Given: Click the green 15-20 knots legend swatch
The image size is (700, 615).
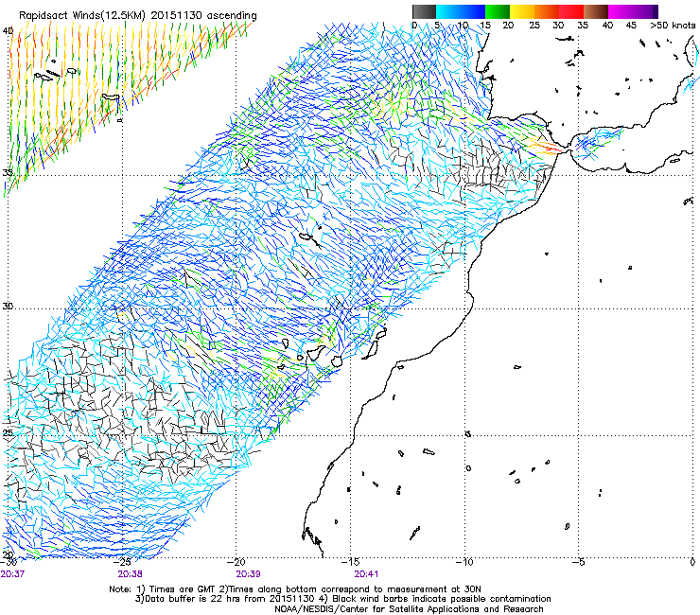Looking at the screenshot, I should point(497,11).
